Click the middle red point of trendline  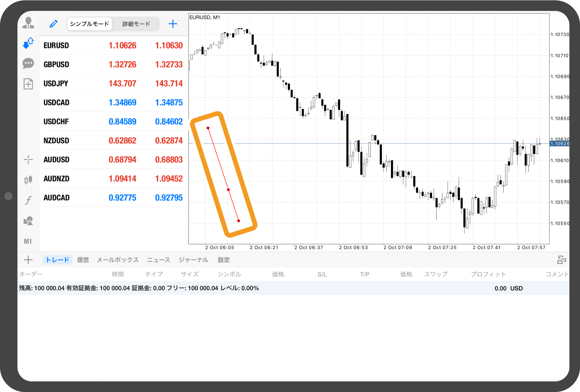tap(228, 190)
